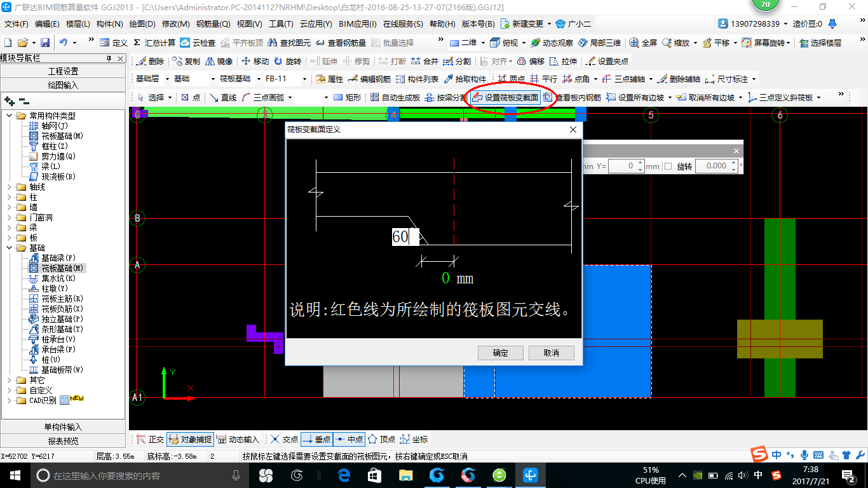
Task: Open FB-11 component name dropdown
Action: click(x=304, y=79)
